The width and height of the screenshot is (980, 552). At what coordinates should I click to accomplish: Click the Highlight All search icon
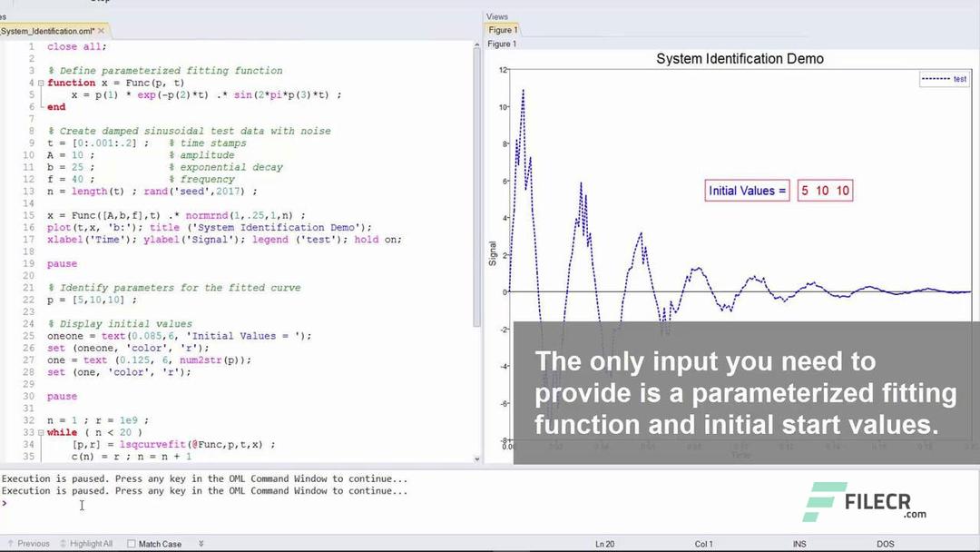coord(64,543)
